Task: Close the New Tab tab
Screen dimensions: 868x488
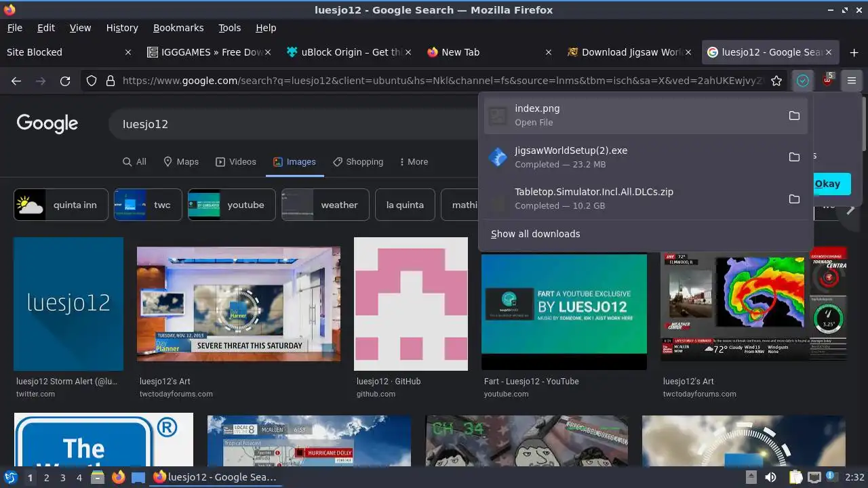Action: (x=548, y=52)
